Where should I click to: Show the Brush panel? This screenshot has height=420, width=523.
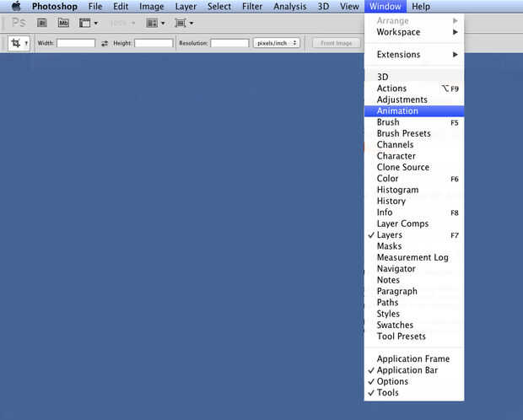pos(414,122)
